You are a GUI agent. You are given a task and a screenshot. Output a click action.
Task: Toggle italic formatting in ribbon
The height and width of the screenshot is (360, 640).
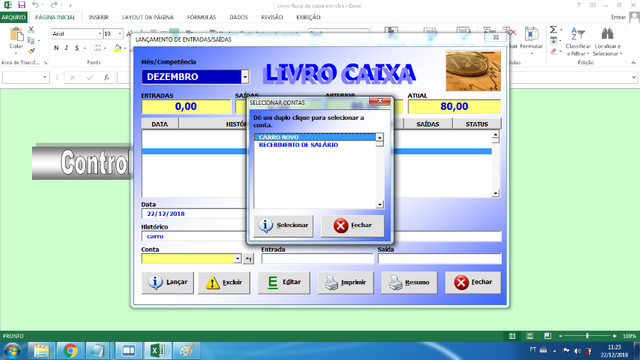[67, 48]
